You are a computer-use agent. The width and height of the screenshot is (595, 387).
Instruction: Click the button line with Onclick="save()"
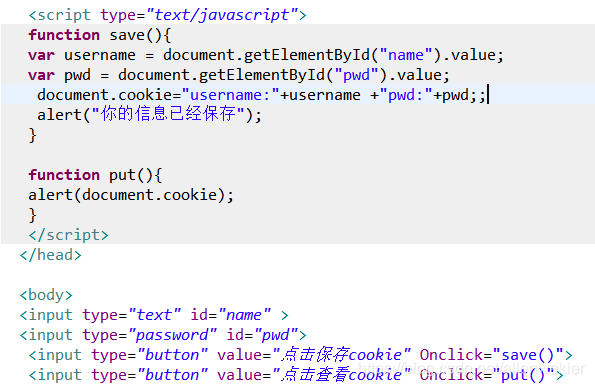click(x=301, y=355)
